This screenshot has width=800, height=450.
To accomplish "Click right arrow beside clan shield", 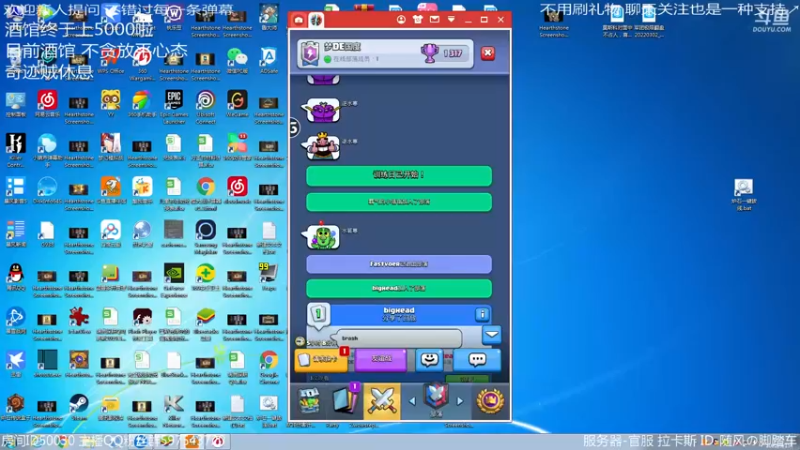I will click(460, 402).
